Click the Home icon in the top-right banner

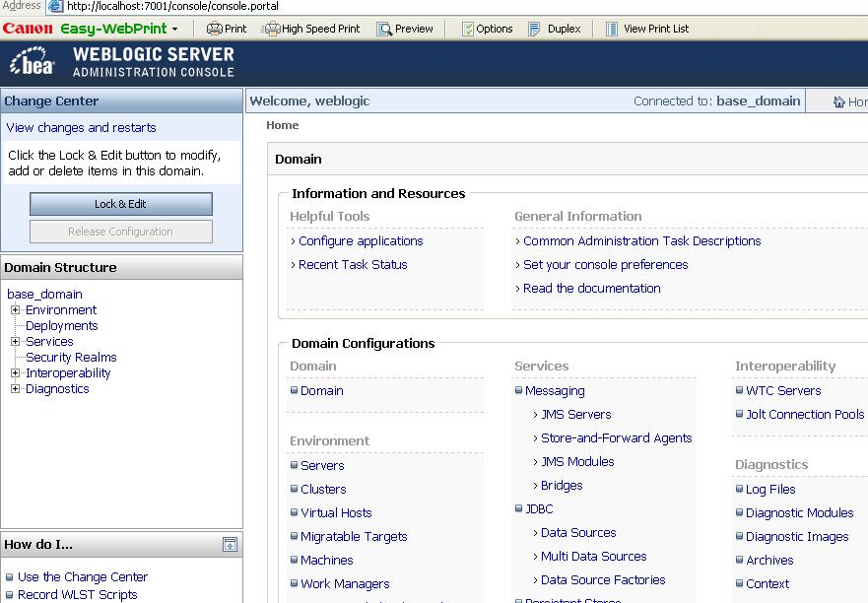coord(839,101)
